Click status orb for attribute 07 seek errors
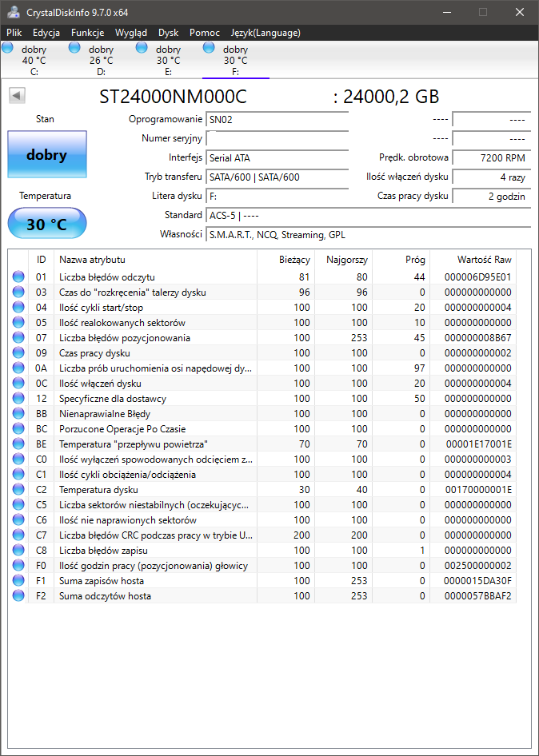Image resolution: width=539 pixels, height=756 pixels. click(x=18, y=337)
